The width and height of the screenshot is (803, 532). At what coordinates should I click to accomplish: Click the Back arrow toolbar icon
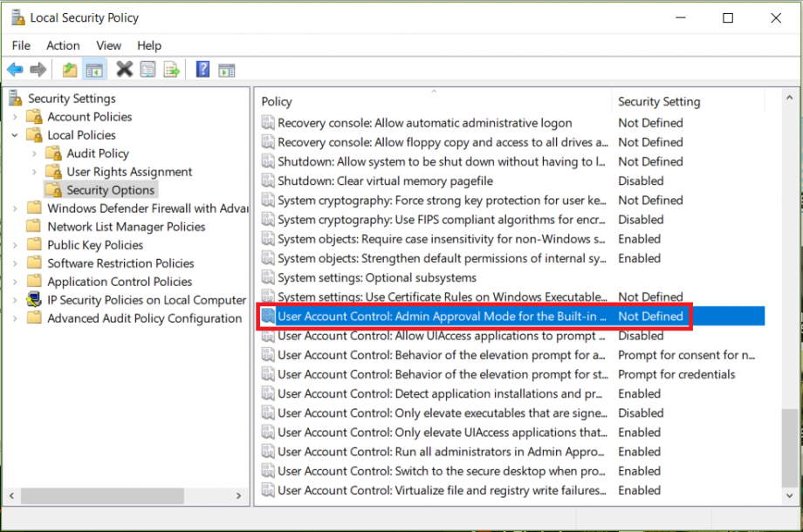click(x=15, y=70)
